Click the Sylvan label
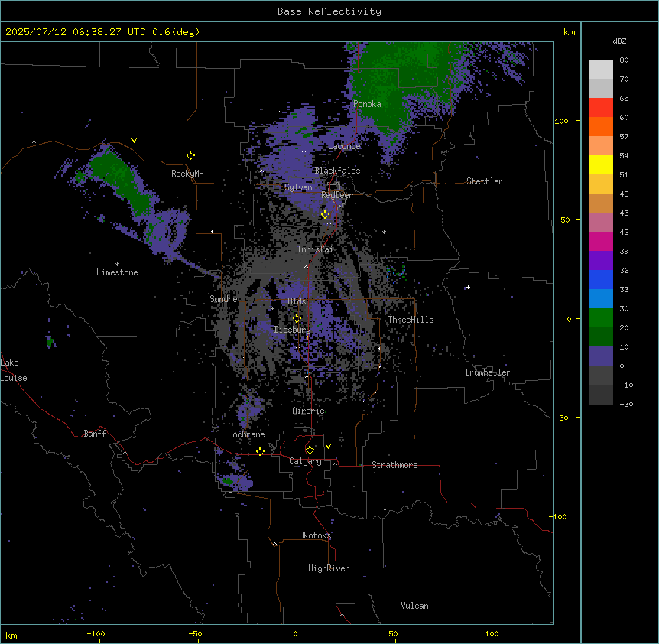The width and height of the screenshot is (659, 644). click(x=298, y=187)
